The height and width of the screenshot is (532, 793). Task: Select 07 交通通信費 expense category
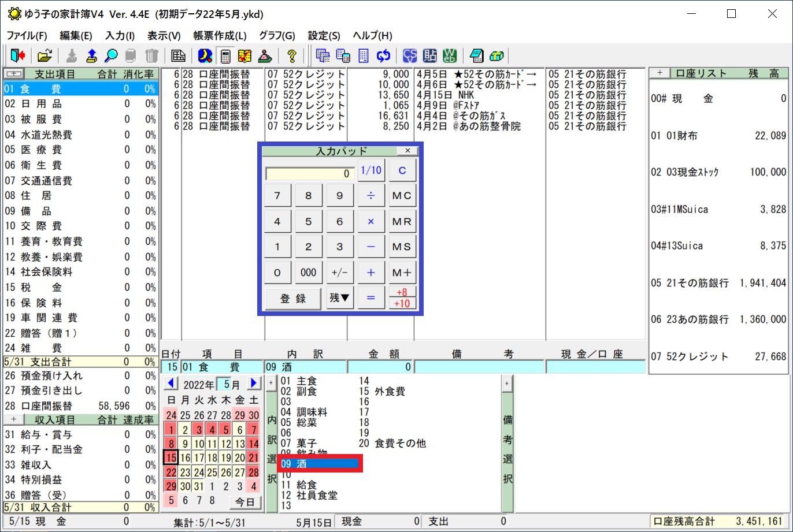80,181
